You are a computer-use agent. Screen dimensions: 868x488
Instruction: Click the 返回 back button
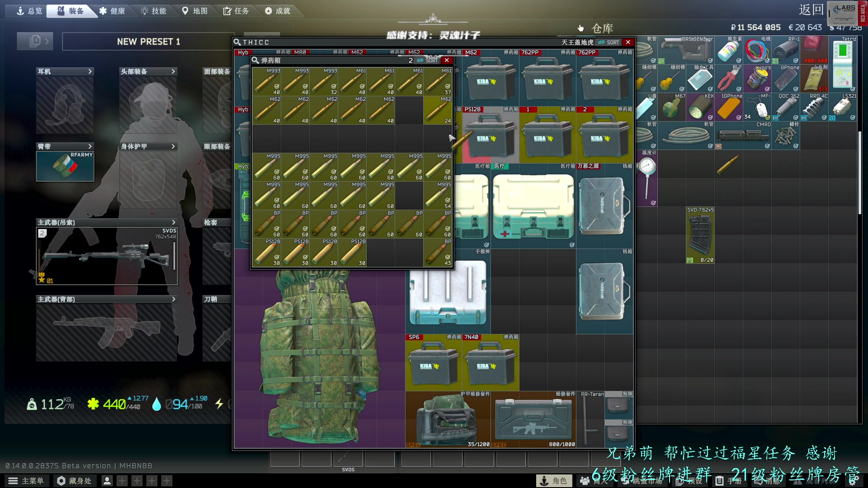[811, 10]
